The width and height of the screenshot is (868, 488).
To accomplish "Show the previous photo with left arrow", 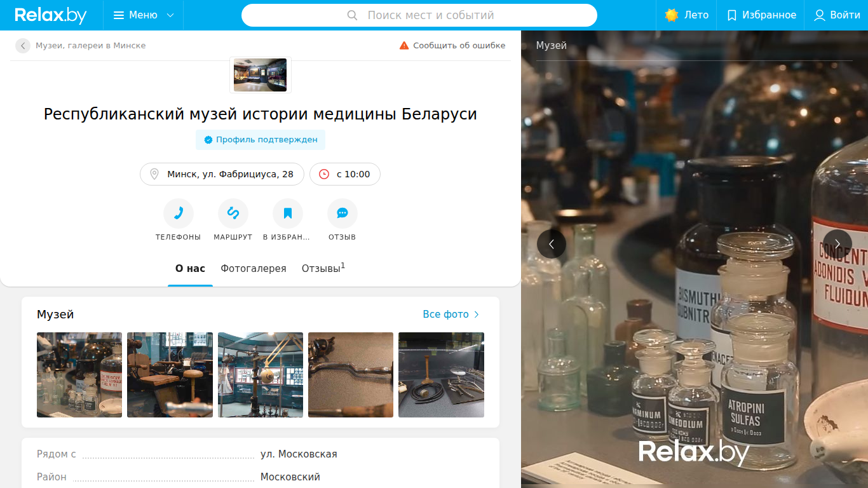I will (x=552, y=244).
